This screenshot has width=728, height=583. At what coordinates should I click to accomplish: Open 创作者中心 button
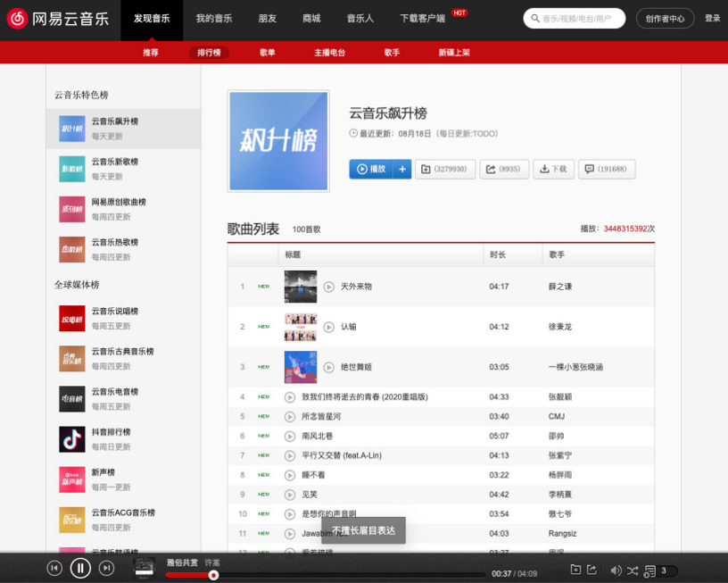[x=665, y=19]
